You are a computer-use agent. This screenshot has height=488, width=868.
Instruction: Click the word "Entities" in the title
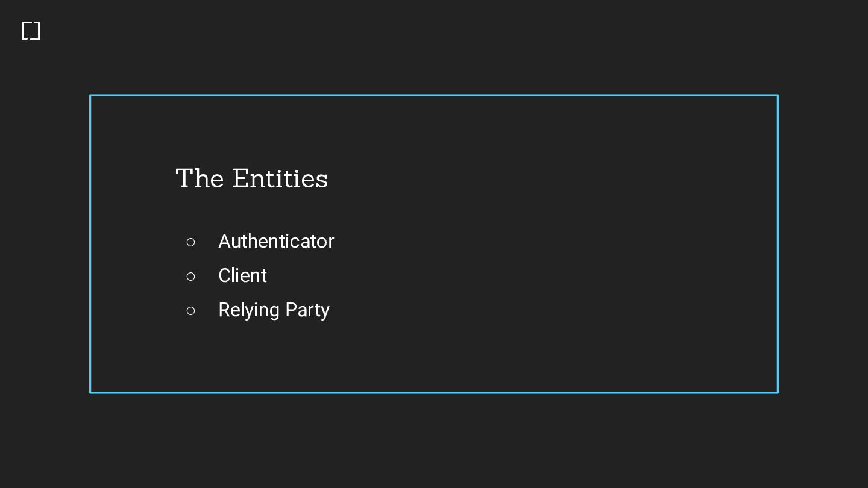(280, 179)
